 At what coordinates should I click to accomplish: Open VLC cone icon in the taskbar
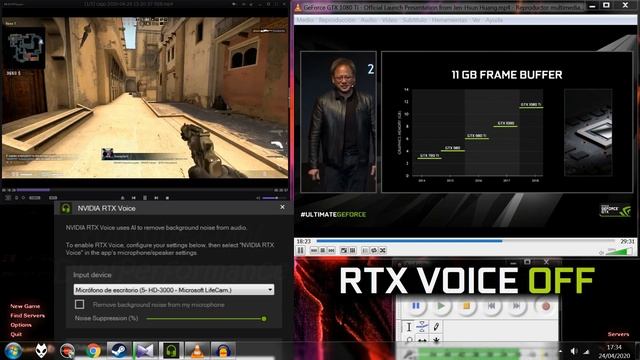pyautogui.click(x=197, y=351)
